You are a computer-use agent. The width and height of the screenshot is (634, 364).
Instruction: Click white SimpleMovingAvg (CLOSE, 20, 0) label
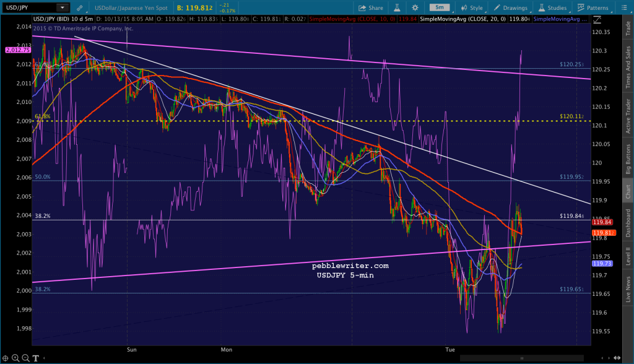pyautogui.click(x=462, y=19)
